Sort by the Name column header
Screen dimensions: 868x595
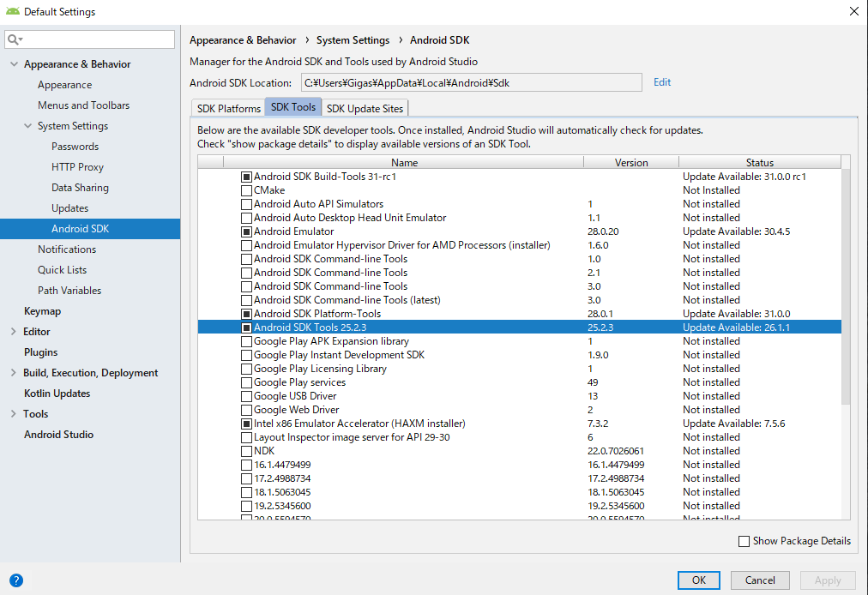tap(404, 163)
